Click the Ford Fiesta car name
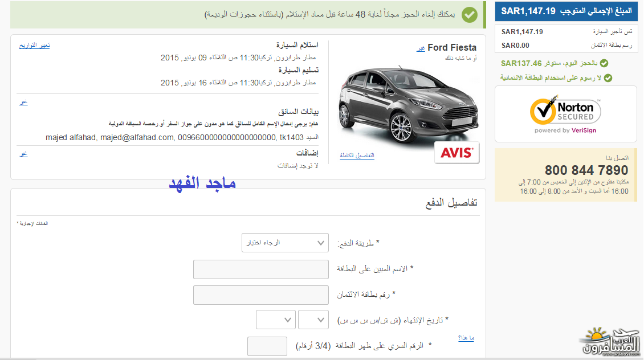644x360 pixels. [x=452, y=48]
